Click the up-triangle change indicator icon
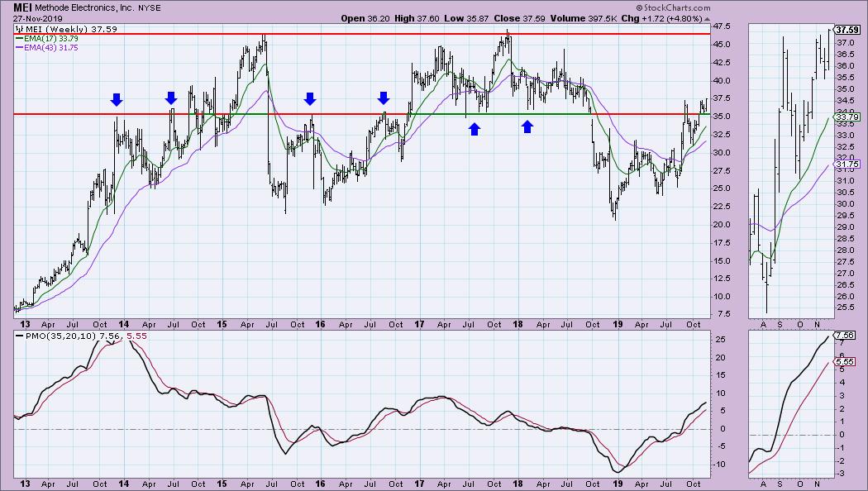 tap(707, 19)
